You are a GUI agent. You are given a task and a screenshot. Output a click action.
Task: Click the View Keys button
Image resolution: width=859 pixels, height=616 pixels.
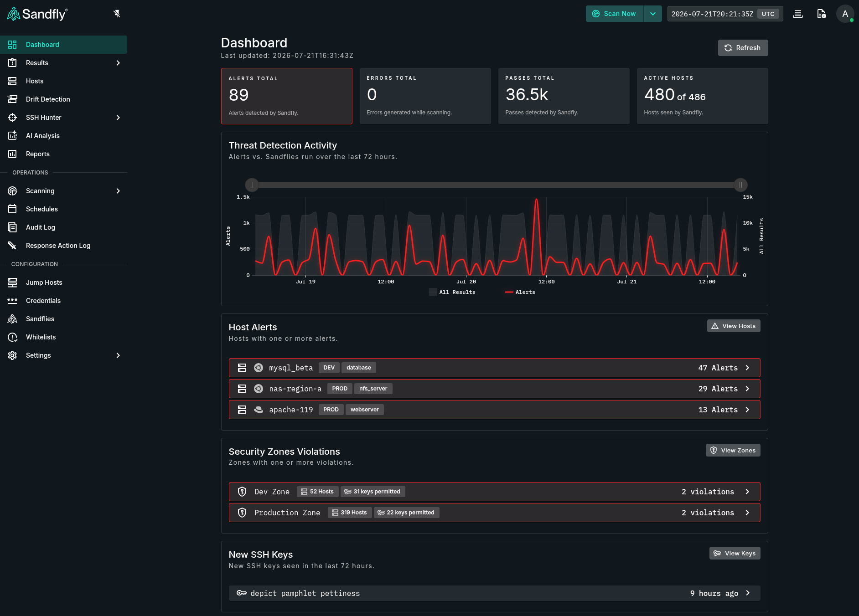pyautogui.click(x=735, y=553)
